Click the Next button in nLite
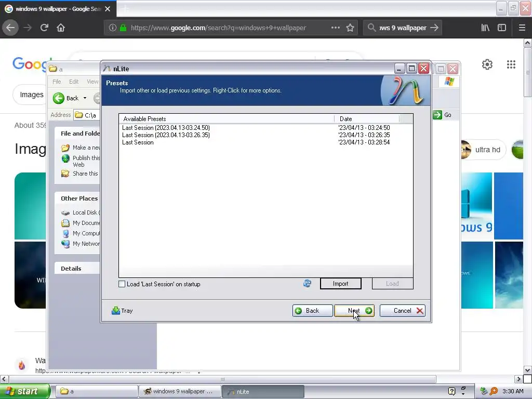 (x=354, y=311)
